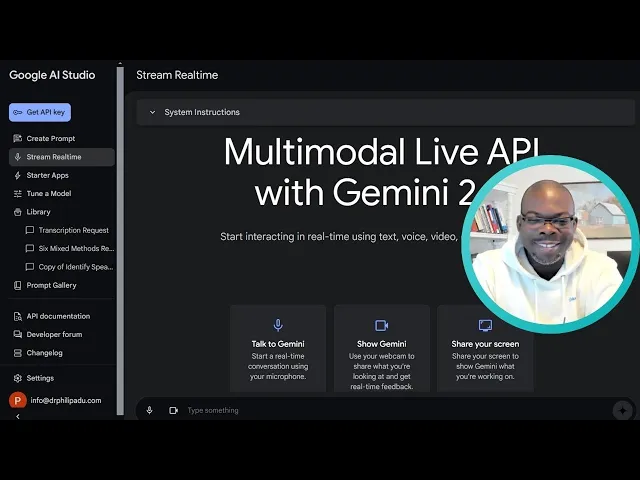The width and height of the screenshot is (640, 480).
Task: View the Changelog link
Action: pos(44,353)
